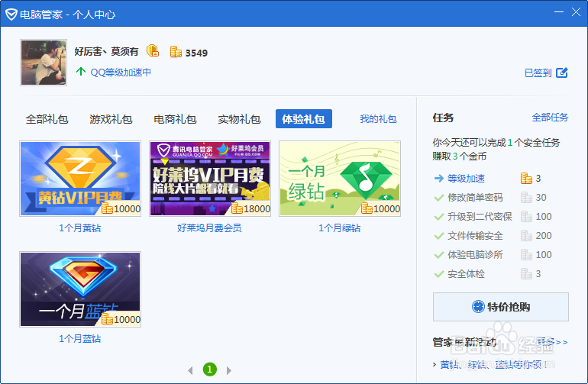Viewport: 588px width, 384px height.
Task: Switch to the 全部礼包 tab
Action: click(x=47, y=119)
